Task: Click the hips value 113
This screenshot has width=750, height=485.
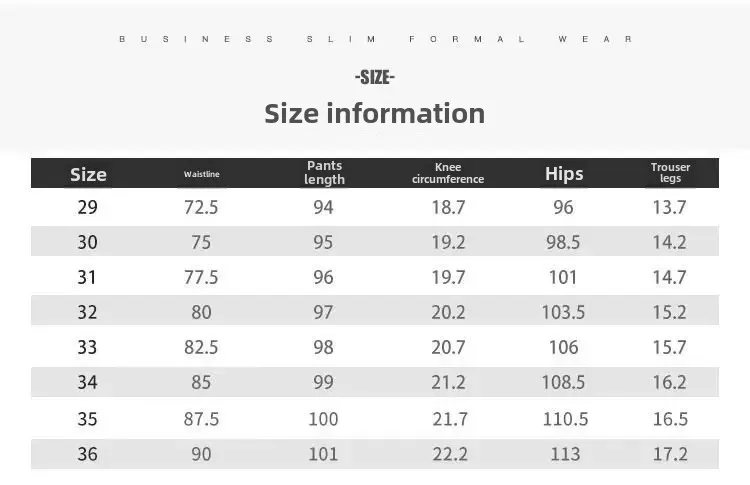Action: 565,454
